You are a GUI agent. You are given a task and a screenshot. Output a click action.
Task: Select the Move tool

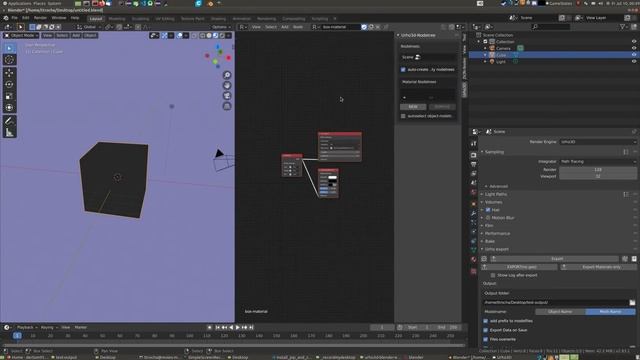(9, 73)
